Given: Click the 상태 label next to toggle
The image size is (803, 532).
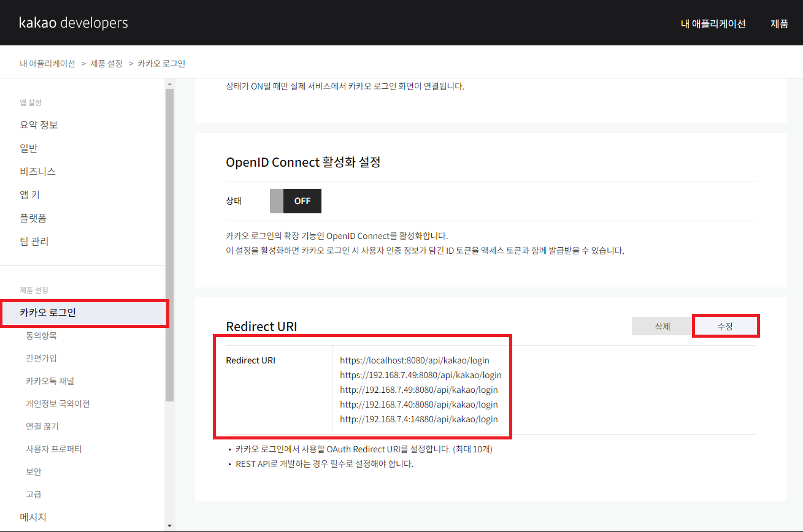Looking at the screenshot, I should 234,201.
